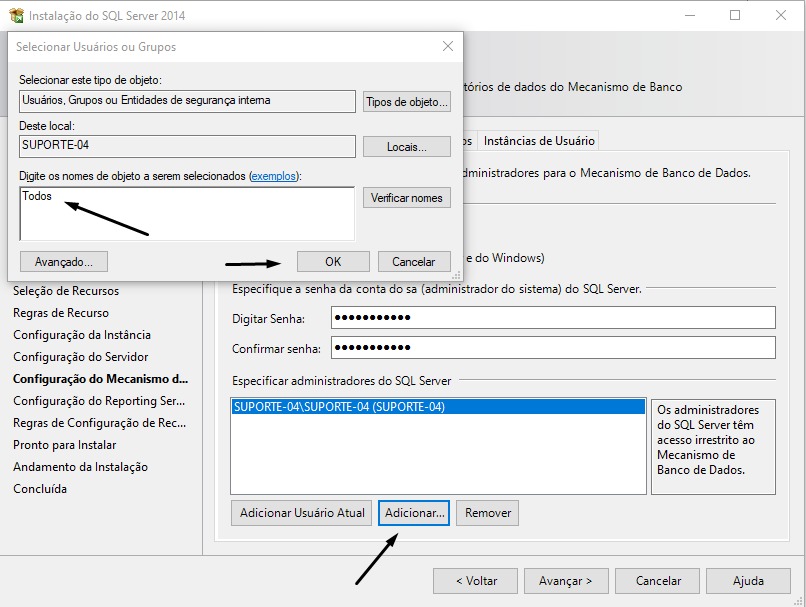This screenshot has width=806, height=607.
Task: Go back with the Voltar button
Action: (475, 581)
